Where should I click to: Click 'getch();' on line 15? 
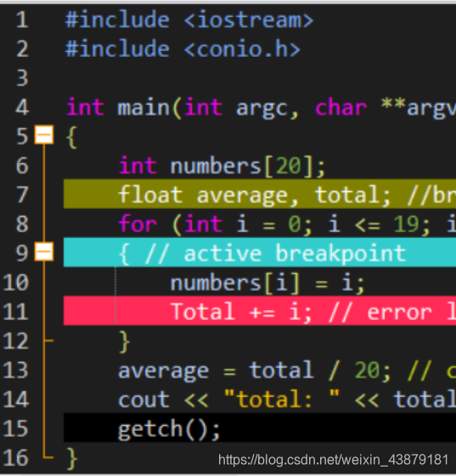click(x=169, y=429)
